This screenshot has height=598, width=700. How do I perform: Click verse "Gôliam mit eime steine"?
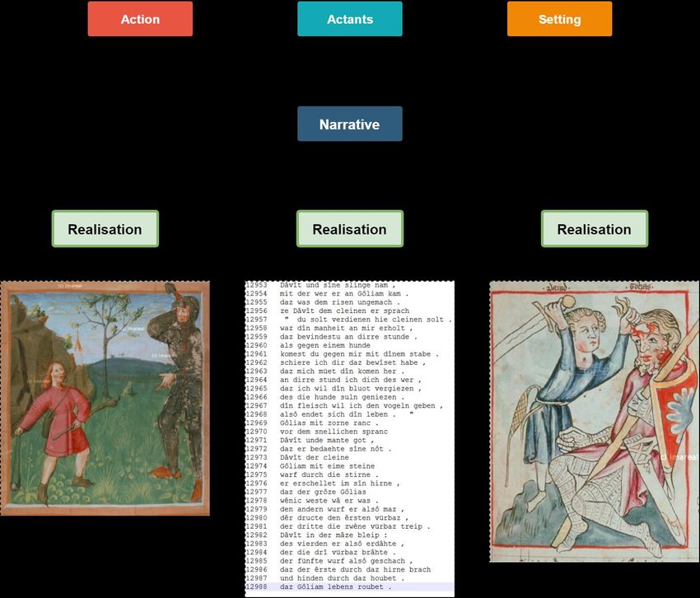(327, 466)
